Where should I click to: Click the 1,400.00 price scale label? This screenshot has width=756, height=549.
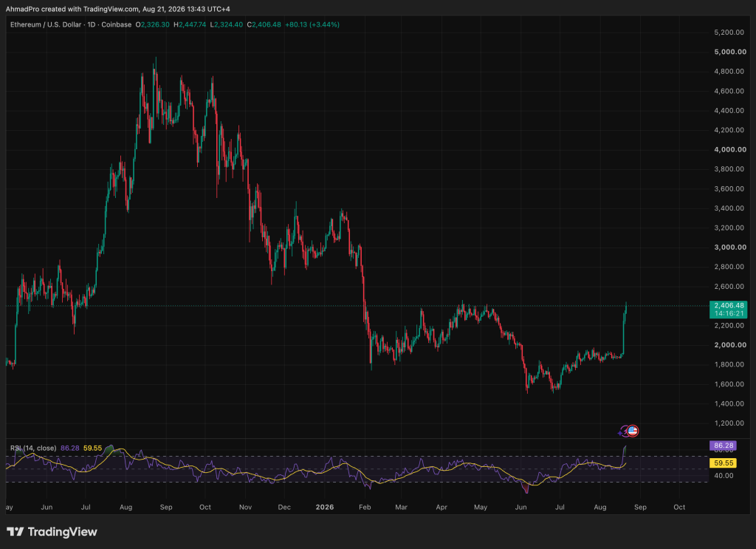click(730, 403)
